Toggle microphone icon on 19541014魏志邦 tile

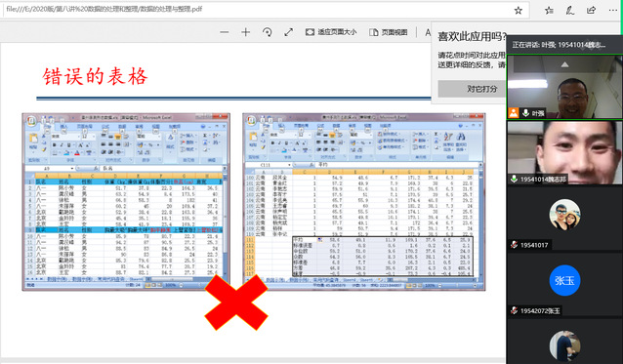coord(515,179)
